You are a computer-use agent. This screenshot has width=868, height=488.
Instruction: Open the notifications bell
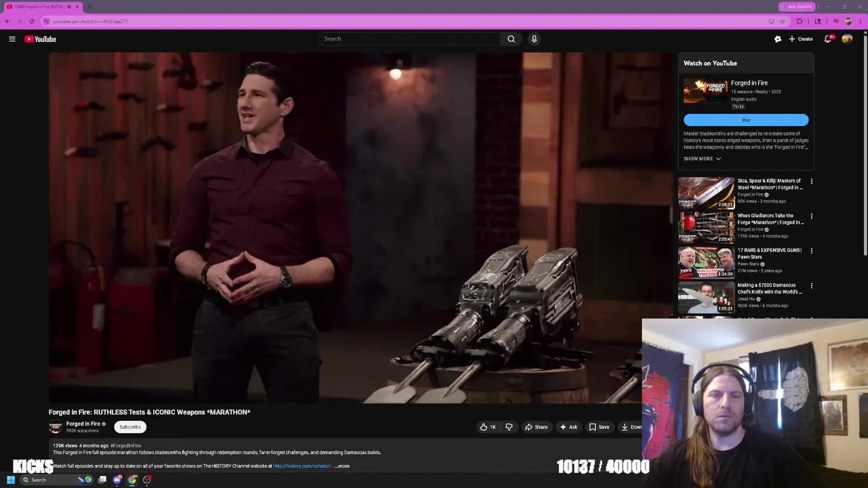828,39
